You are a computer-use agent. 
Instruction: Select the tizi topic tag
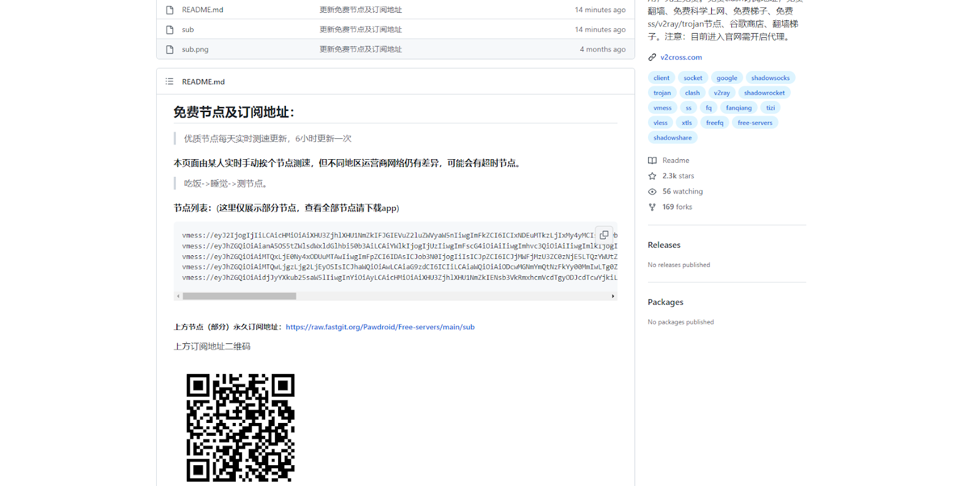point(771,108)
